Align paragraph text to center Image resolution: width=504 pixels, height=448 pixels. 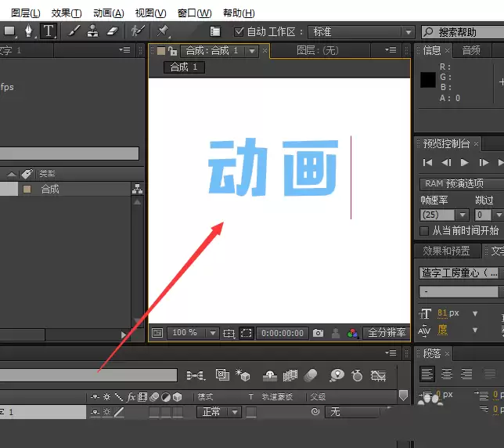coord(446,374)
